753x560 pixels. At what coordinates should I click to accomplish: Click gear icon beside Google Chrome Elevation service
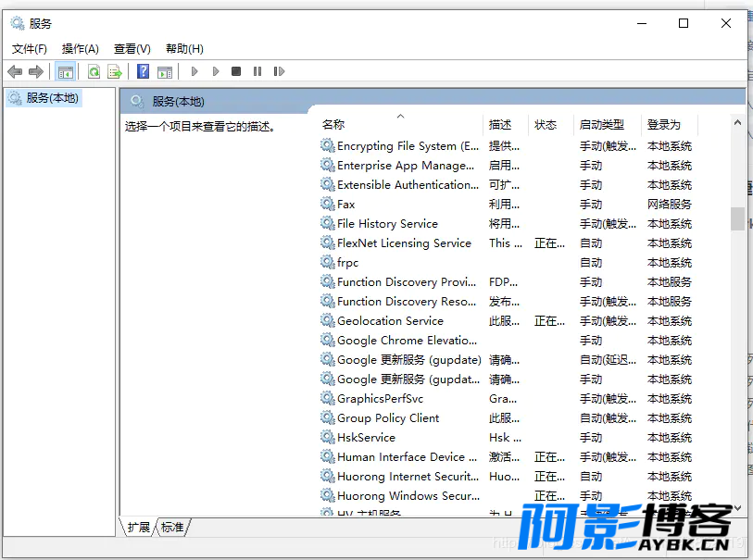[328, 340]
